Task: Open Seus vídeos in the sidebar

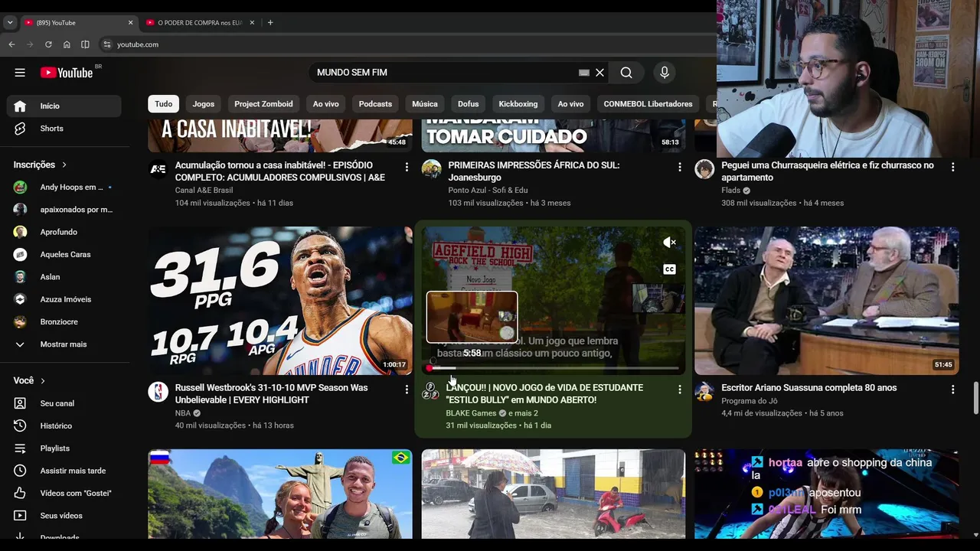Action: [x=64, y=516]
